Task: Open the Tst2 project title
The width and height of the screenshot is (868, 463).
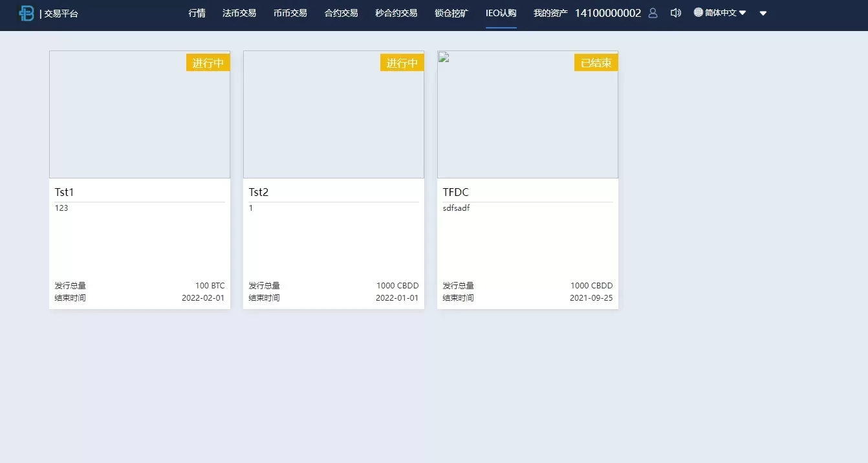Action: point(259,192)
